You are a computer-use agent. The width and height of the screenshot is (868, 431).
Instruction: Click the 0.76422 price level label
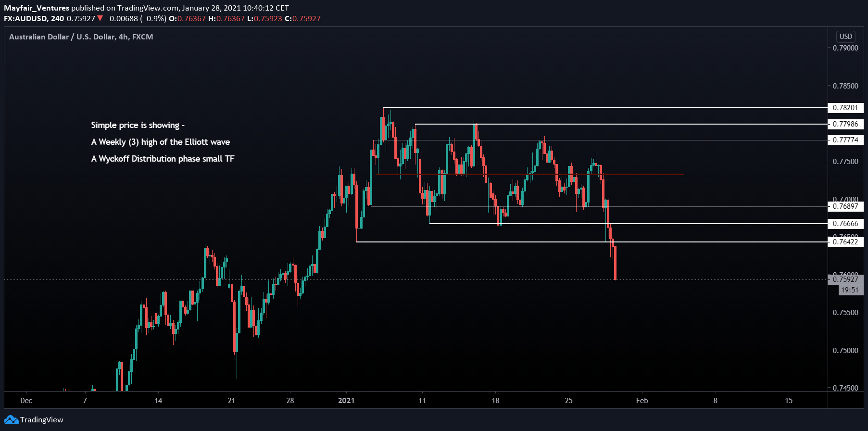[x=845, y=242]
